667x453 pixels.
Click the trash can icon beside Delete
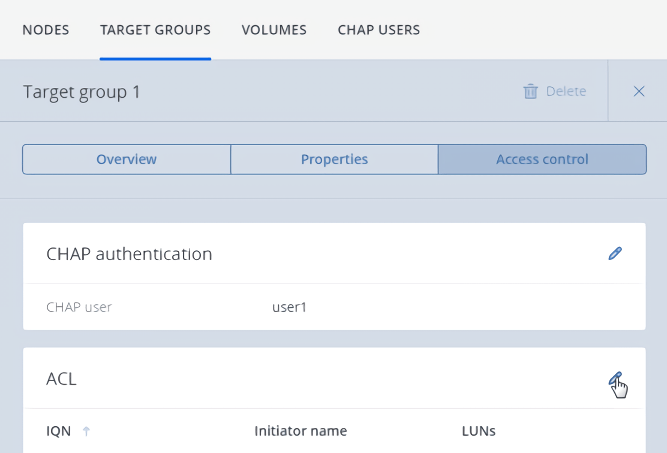click(x=530, y=91)
